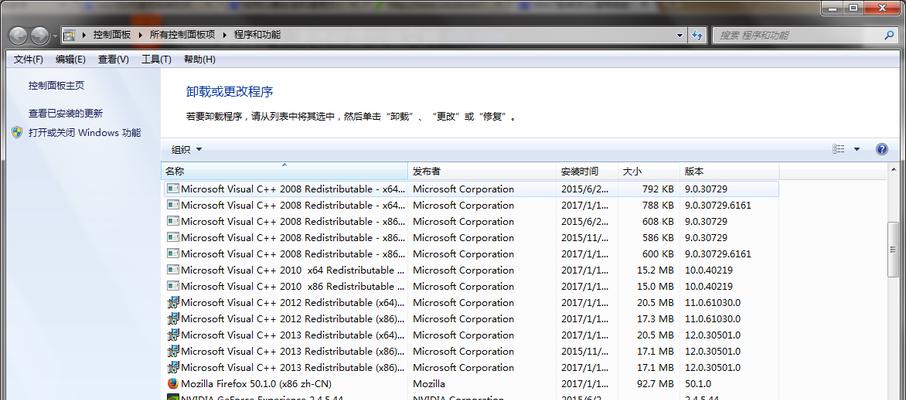The image size is (906, 400).
Task: Open the 帮助(H) menu
Action: tap(199, 59)
